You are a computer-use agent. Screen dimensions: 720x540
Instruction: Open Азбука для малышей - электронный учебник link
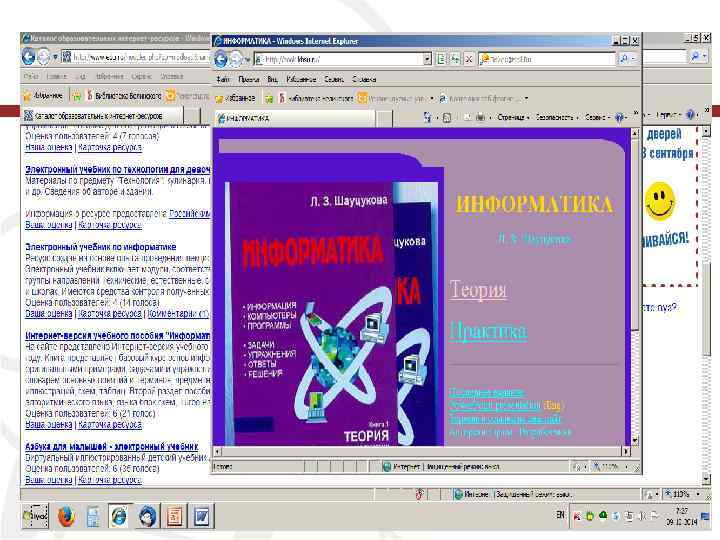[x=112, y=446]
